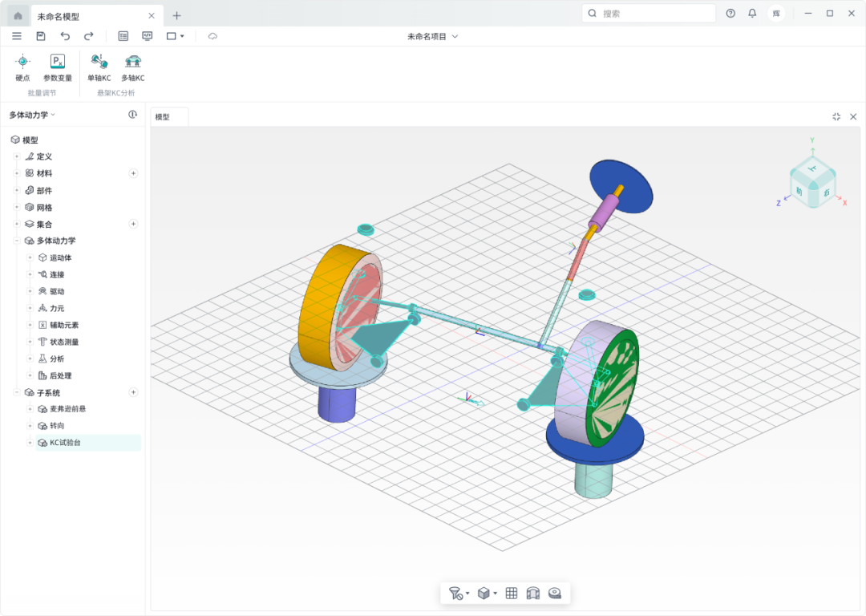Click the undo arrow icon
The height and width of the screenshot is (616, 866).
[65, 36]
